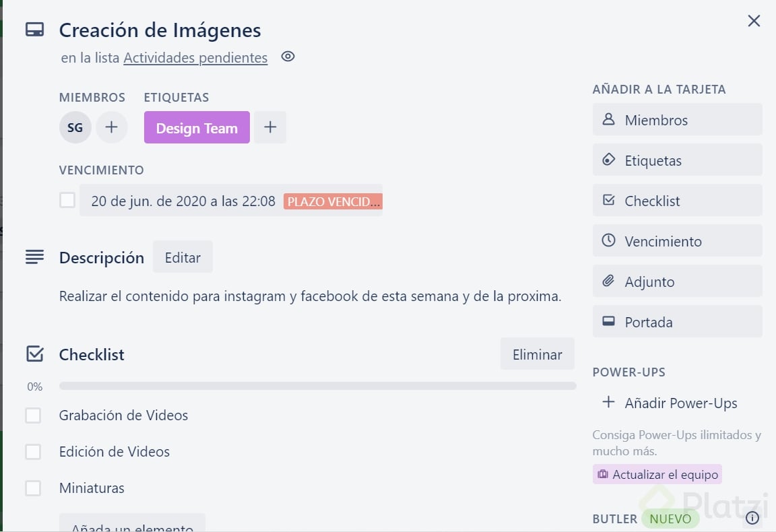Click the Checklist section icon
776x532 pixels.
pyautogui.click(x=34, y=354)
